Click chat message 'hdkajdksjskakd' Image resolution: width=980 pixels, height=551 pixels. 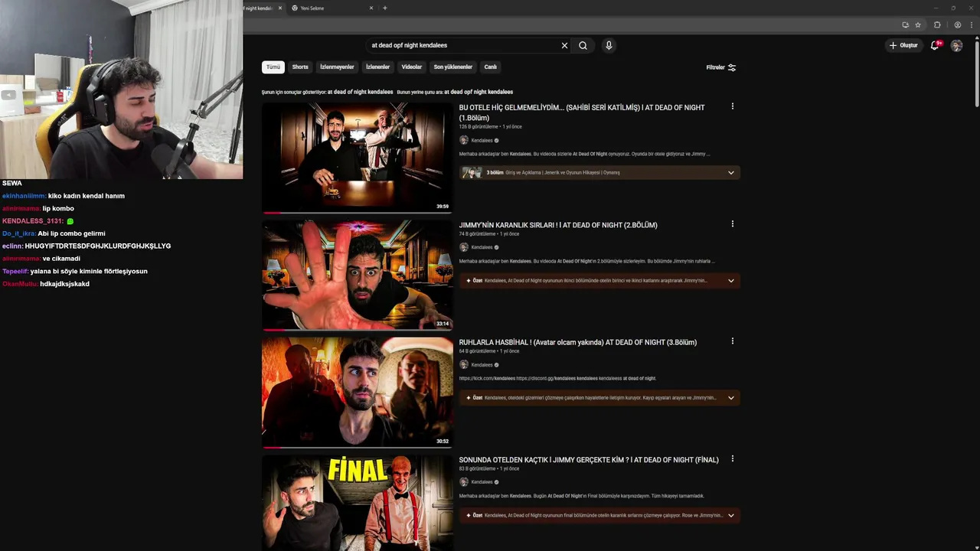point(64,284)
